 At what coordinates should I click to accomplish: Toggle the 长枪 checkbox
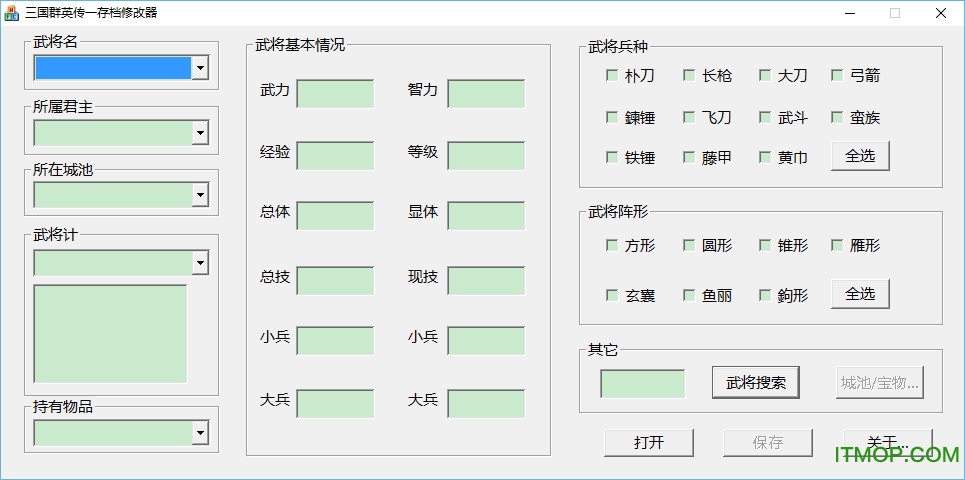pos(689,75)
